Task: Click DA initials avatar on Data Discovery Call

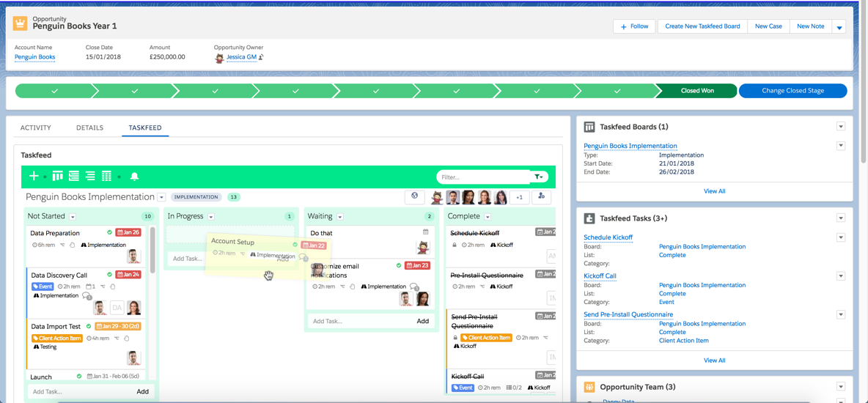Action: (x=117, y=308)
